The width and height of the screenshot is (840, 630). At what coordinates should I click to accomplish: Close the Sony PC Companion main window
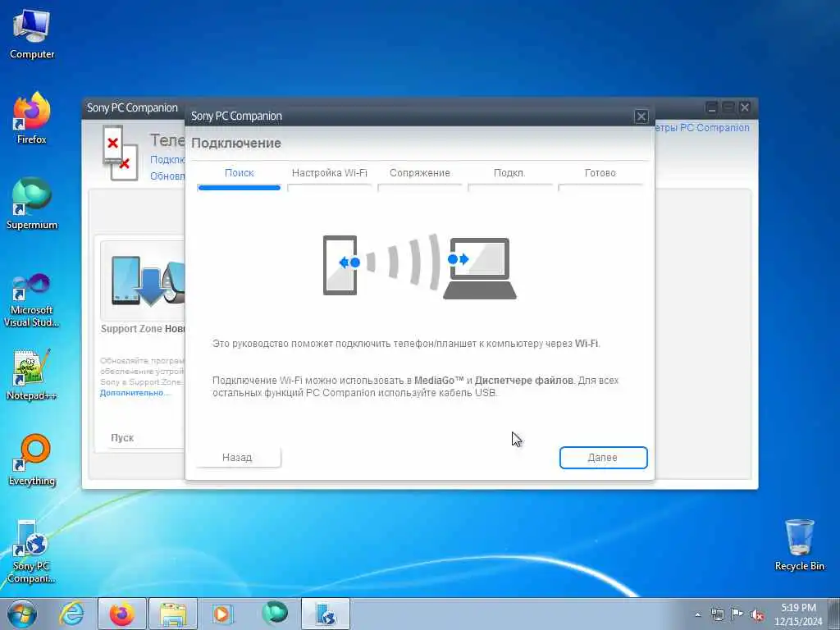(x=745, y=107)
